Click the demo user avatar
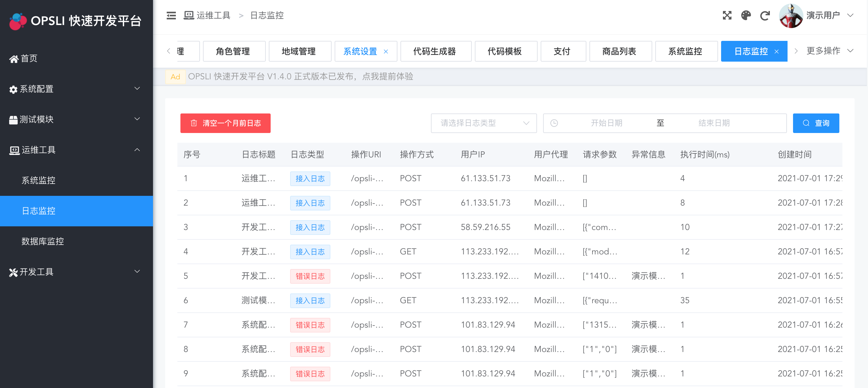 791,16
